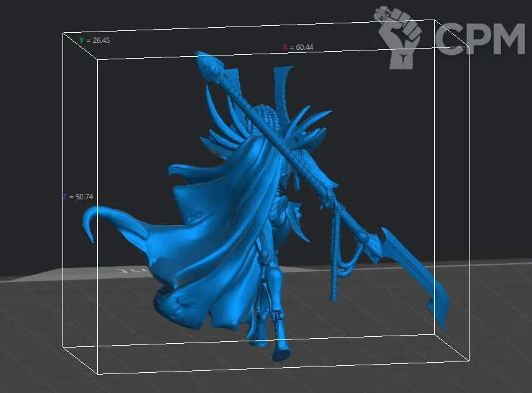532x393 pixels.
Task: Click the CPM watermark text
Action: 480,39
